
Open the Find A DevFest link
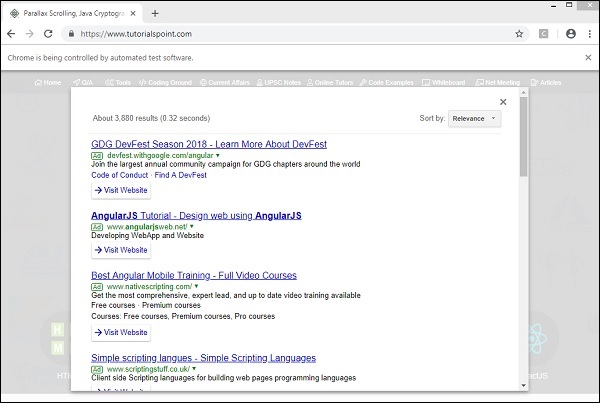pyautogui.click(x=181, y=175)
